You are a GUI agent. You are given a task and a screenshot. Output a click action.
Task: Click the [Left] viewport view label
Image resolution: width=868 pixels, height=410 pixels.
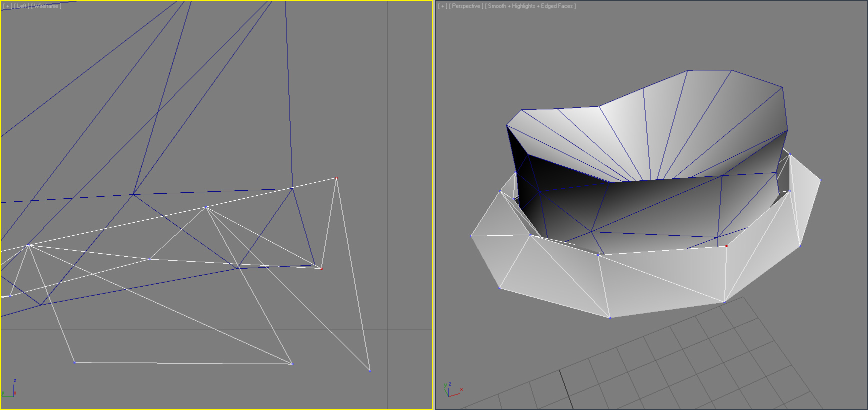coord(21,6)
